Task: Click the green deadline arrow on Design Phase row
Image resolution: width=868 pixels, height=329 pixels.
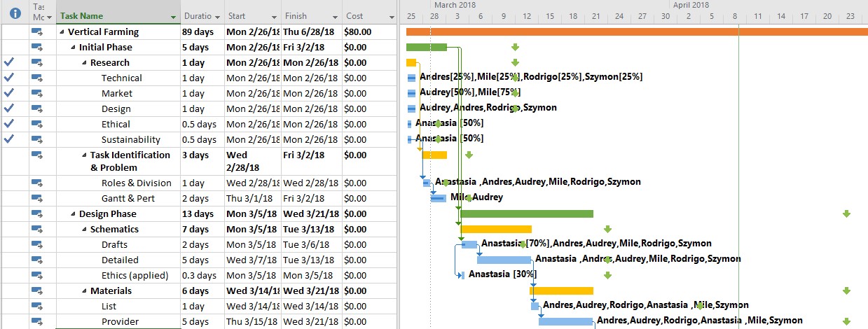Action: (846, 213)
